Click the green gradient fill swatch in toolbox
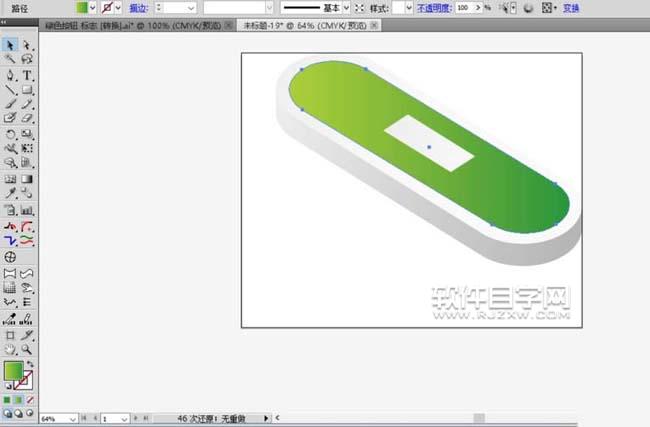This screenshot has height=427, width=650. pyautogui.click(x=13, y=370)
